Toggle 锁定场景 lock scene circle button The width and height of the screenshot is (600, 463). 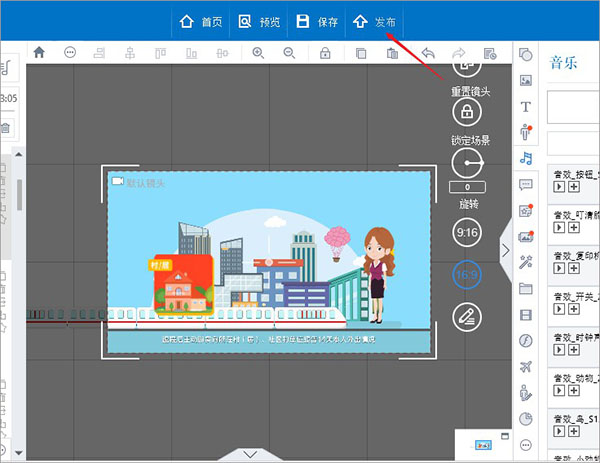click(x=467, y=112)
